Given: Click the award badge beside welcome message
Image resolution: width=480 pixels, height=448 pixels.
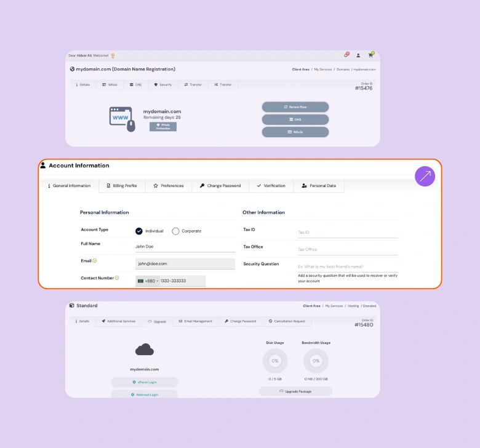Looking at the screenshot, I should click(113, 55).
